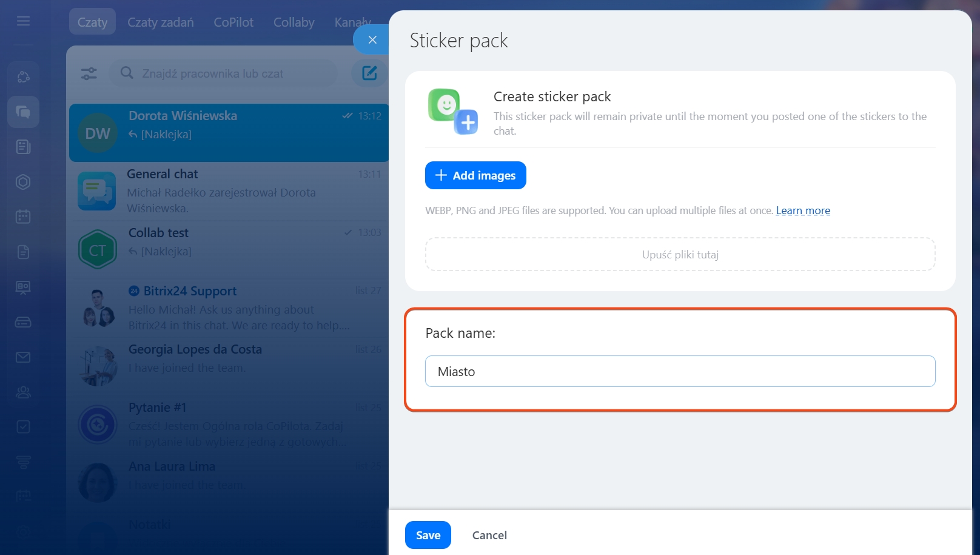
Task: Click Cancel to discard sticker pack
Action: [489, 535]
